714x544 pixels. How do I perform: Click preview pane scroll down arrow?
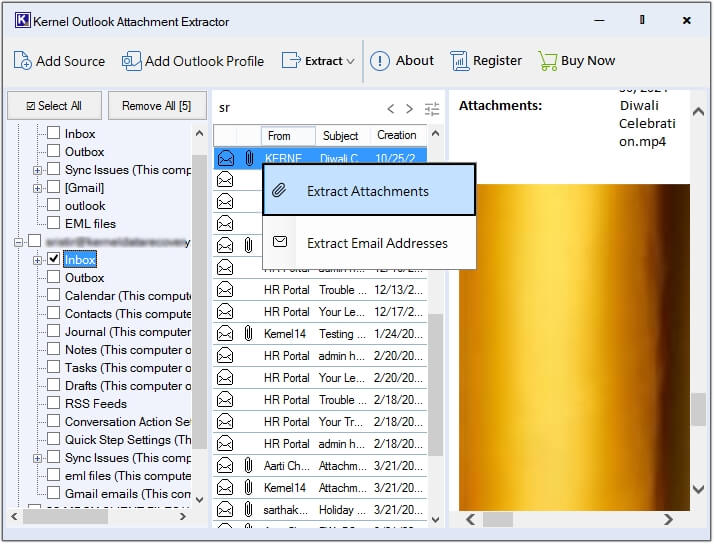point(698,489)
